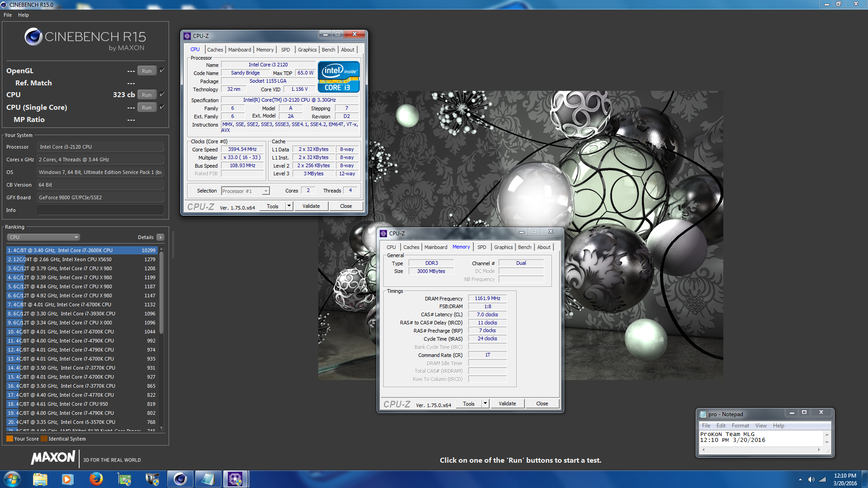Viewport: 868px width, 488px height.
Task: Select ranking entry Intel Xeon CPU X5650
Action: 82,259
